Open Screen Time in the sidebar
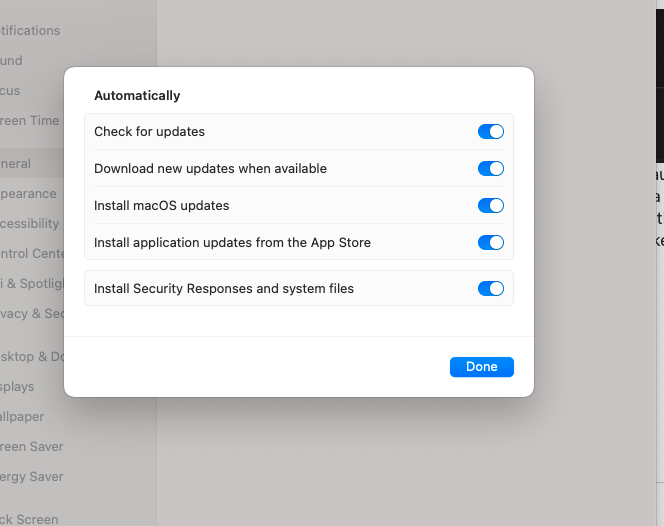The height and width of the screenshot is (526, 664). click(x=30, y=121)
